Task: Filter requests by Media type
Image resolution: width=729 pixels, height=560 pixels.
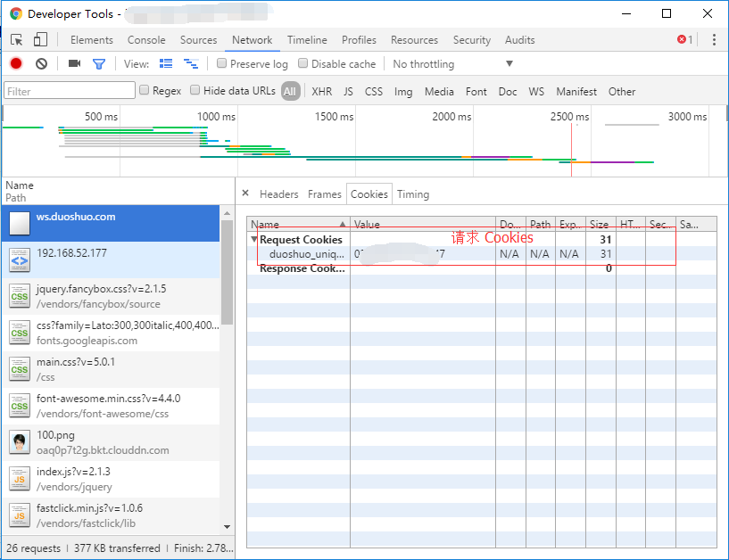Action: pos(439,92)
